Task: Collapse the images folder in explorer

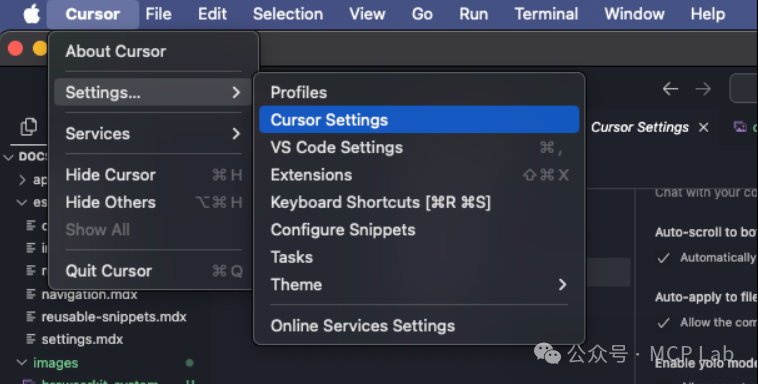Action: click(x=22, y=362)
